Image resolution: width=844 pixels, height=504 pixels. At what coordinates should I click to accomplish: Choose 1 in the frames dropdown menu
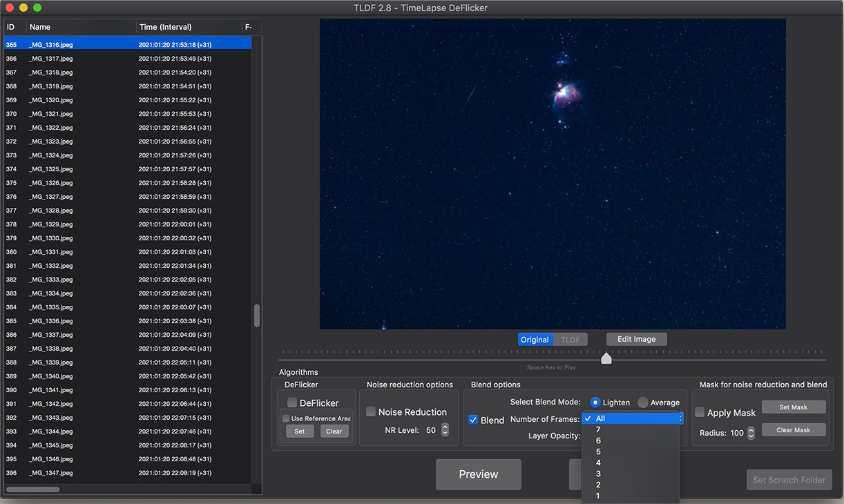pyautogui.click(x=598, y=496)
